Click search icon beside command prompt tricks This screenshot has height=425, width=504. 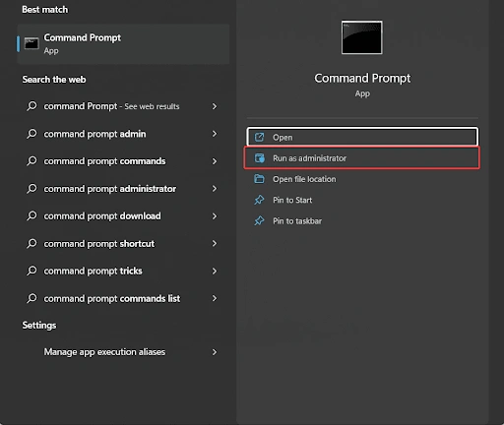[x=31, y=271]
